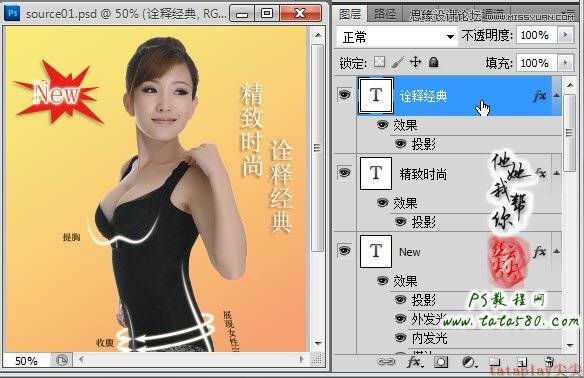Click the document scroll up arrow
584x378 pixels.
[x=318, y=35]
